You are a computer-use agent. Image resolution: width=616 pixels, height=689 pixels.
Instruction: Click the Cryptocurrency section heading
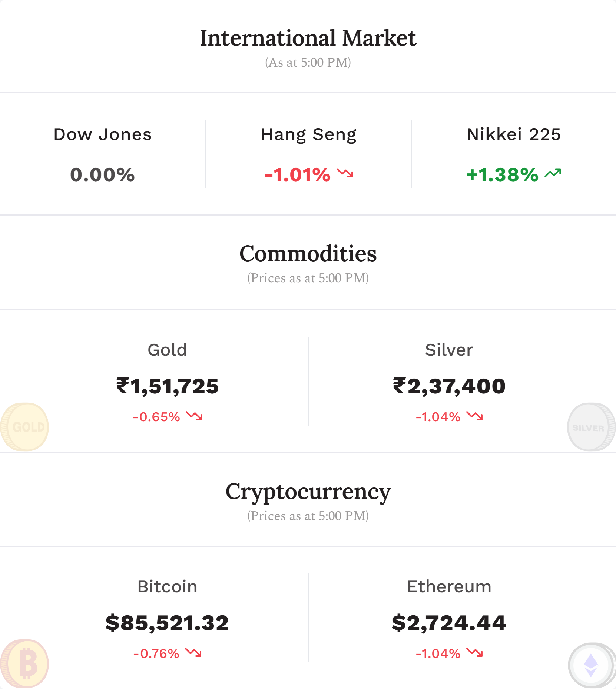pyautogui.click(x=308, y=493)
